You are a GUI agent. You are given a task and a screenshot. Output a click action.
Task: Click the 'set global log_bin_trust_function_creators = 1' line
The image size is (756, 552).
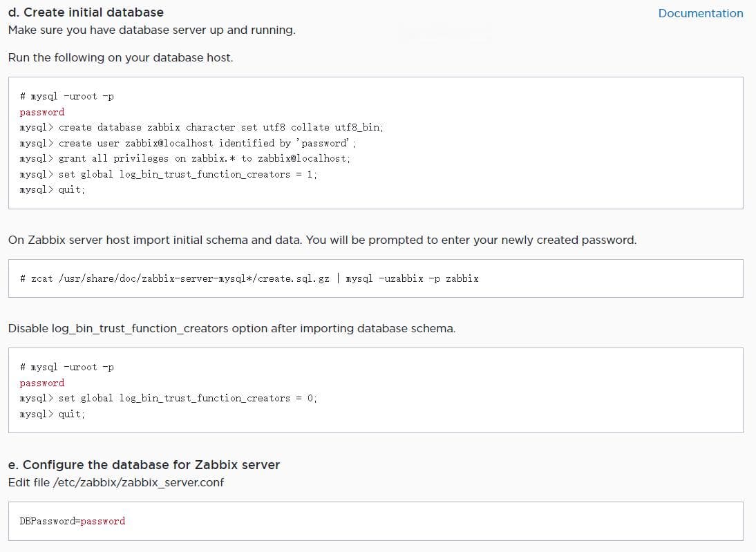[168, 174]
